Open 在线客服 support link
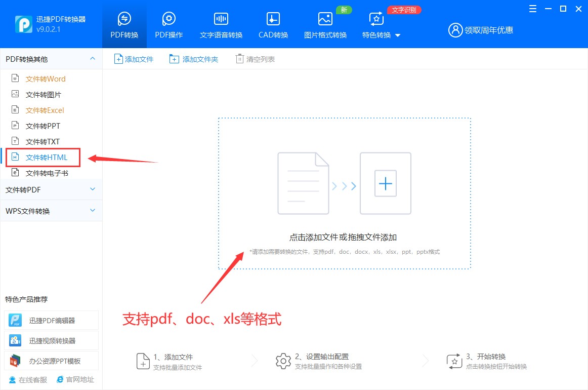Viewport: 588px width, 390px height. click(28, 380)
